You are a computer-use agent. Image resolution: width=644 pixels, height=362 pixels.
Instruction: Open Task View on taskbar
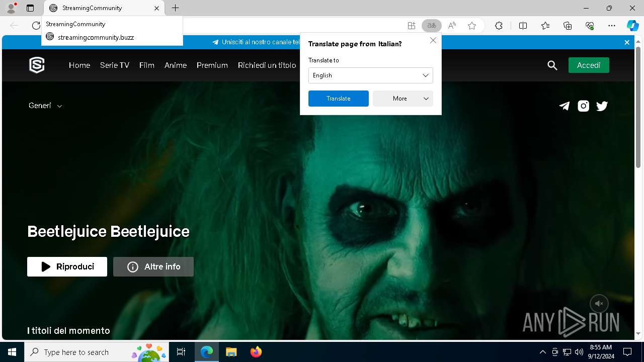point(181,352)
